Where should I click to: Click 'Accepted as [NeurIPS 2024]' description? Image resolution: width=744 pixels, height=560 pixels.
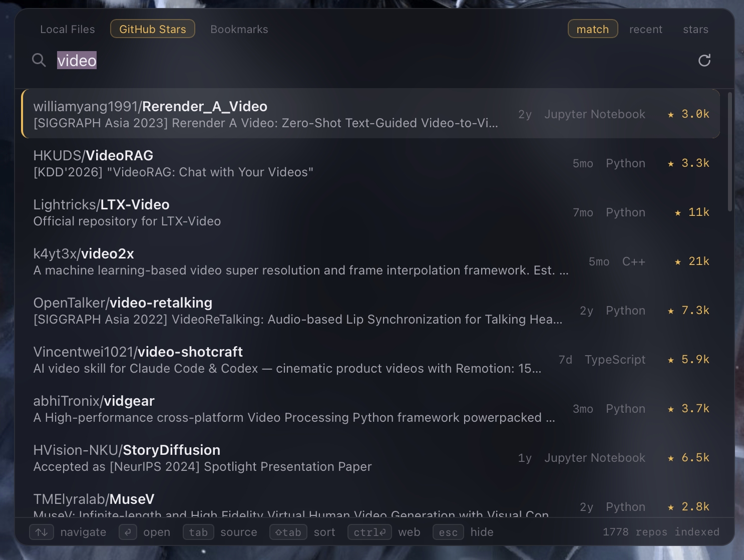pyautogui.click(x=202, y=467)
